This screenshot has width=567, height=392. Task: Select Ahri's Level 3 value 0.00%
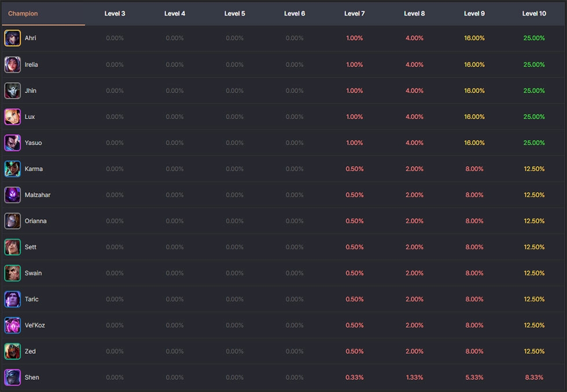pos(115,38)
